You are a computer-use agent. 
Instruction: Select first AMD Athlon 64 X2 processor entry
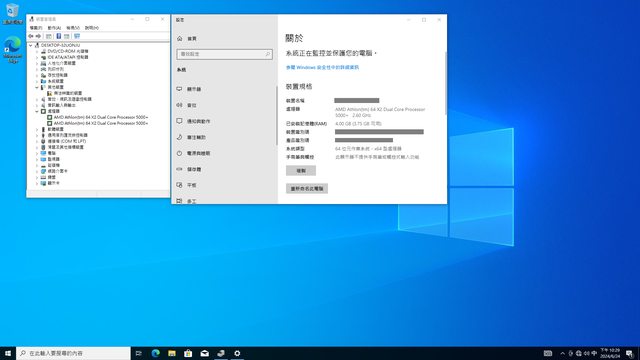97,117
